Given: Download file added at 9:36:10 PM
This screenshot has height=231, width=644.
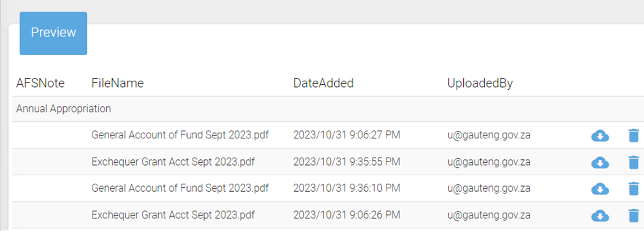Looking at the screenshot, I should pyautogui.click(x=600, y=189).
